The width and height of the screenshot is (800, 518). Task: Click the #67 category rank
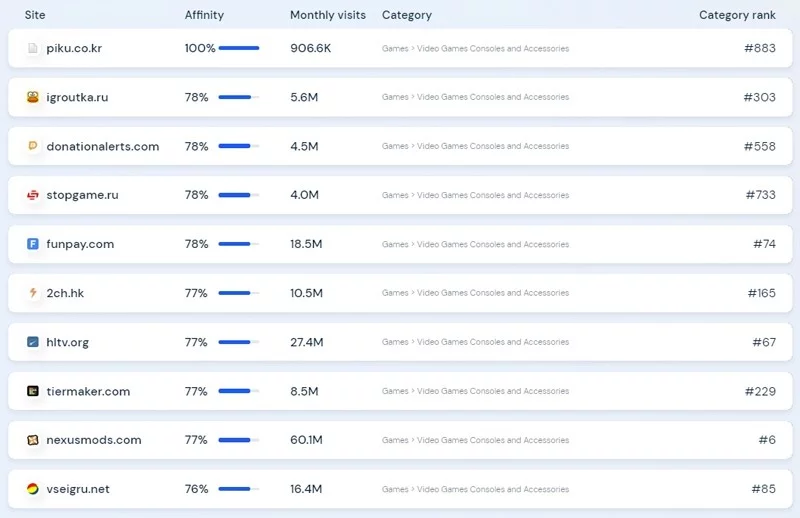[764, 342]
